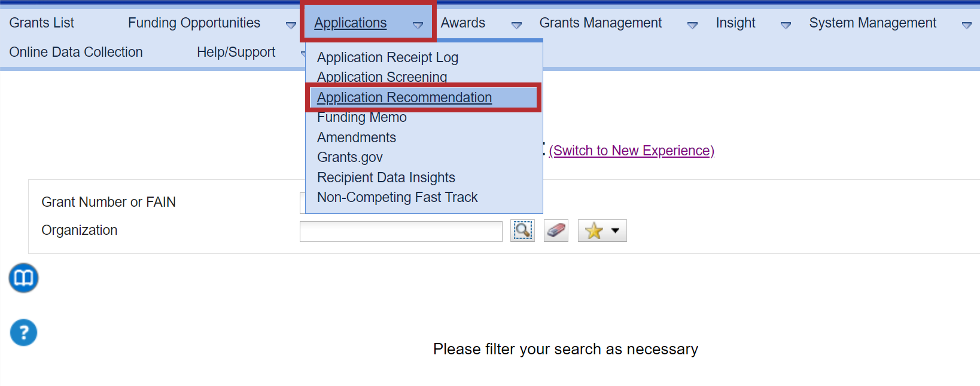Click the eraser clear-filters icon
Viewport: 980px width, 386px height.
[x=556, y=231]
